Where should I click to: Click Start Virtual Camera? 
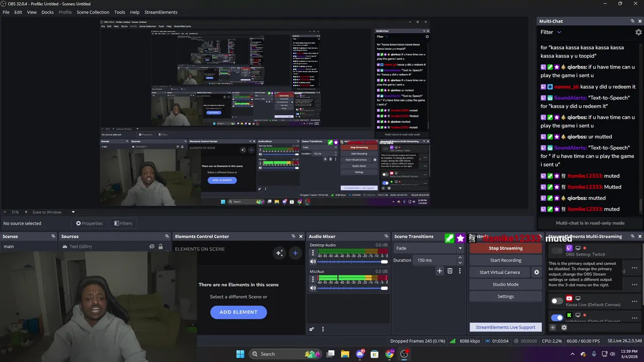(500, 273)
